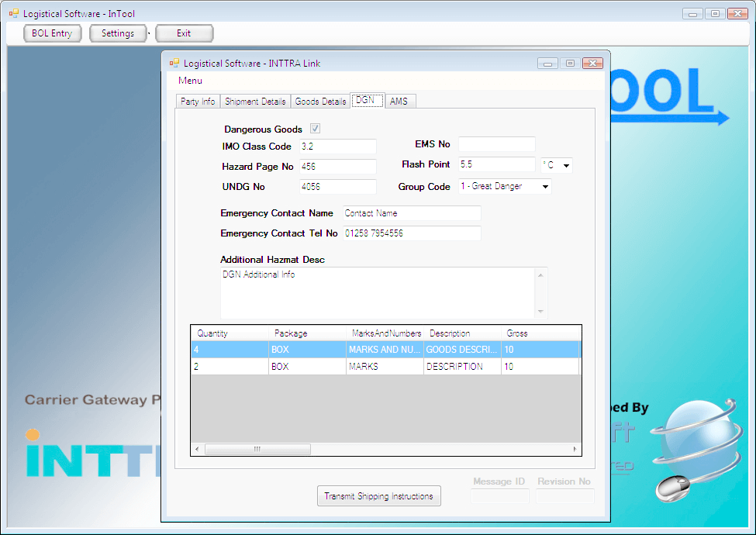Minimize the INTTRA Link window
Screen dimensions: 756x535
pyautogui.click(x=547, y=63)
